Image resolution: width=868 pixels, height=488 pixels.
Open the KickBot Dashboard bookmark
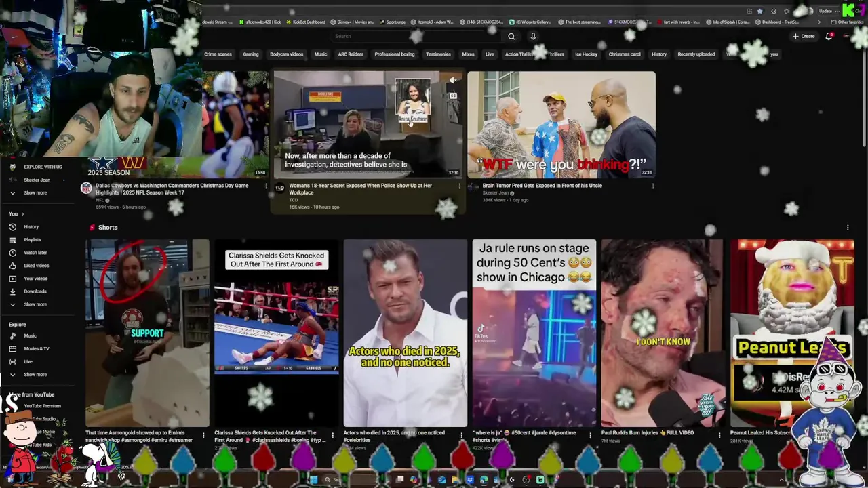click(x=305, y=22)
